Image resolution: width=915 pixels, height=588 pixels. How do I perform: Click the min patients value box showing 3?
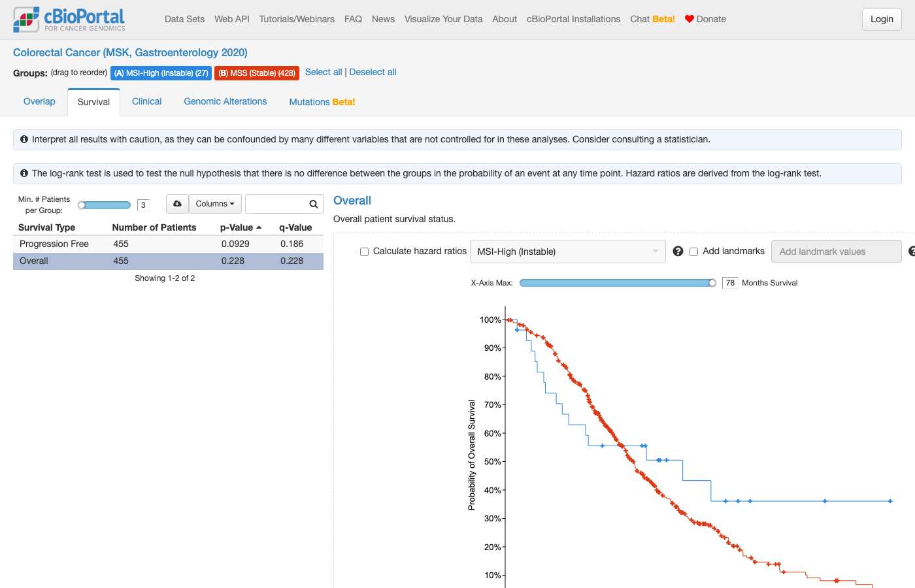tap(143, 205)
